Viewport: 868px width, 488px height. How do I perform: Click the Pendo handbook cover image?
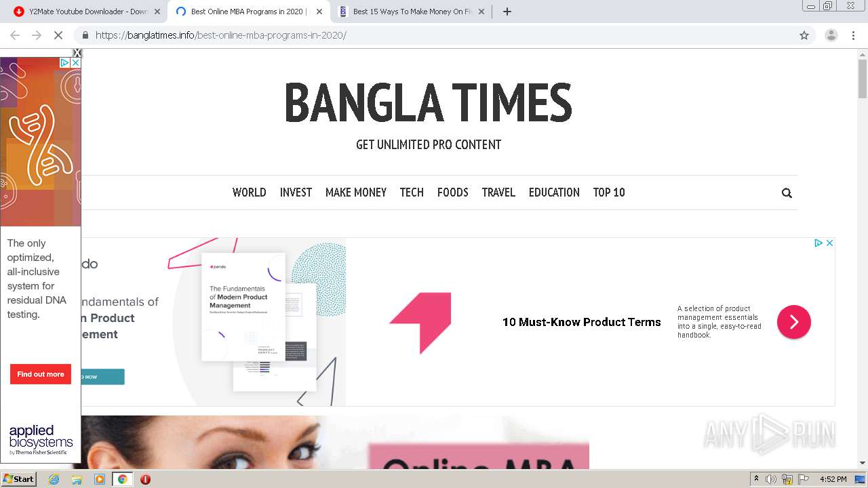click(x=243, y=306)
